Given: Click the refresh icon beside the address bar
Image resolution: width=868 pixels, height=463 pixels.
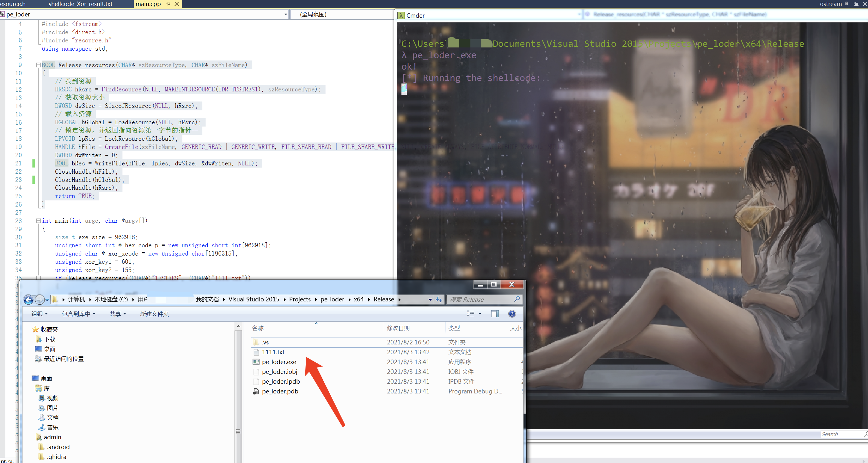Looking at the screenshot, I should click(x=439, y=299).
